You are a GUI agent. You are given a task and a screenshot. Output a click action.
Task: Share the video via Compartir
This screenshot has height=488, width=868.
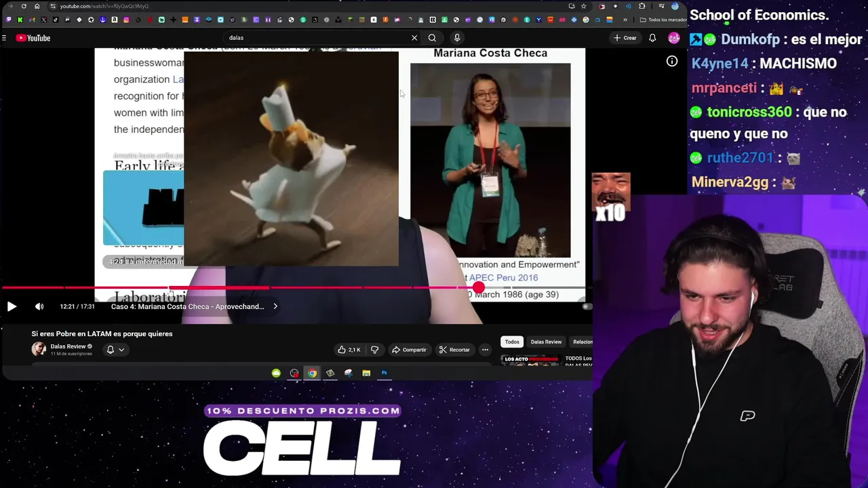pos(409,350)
